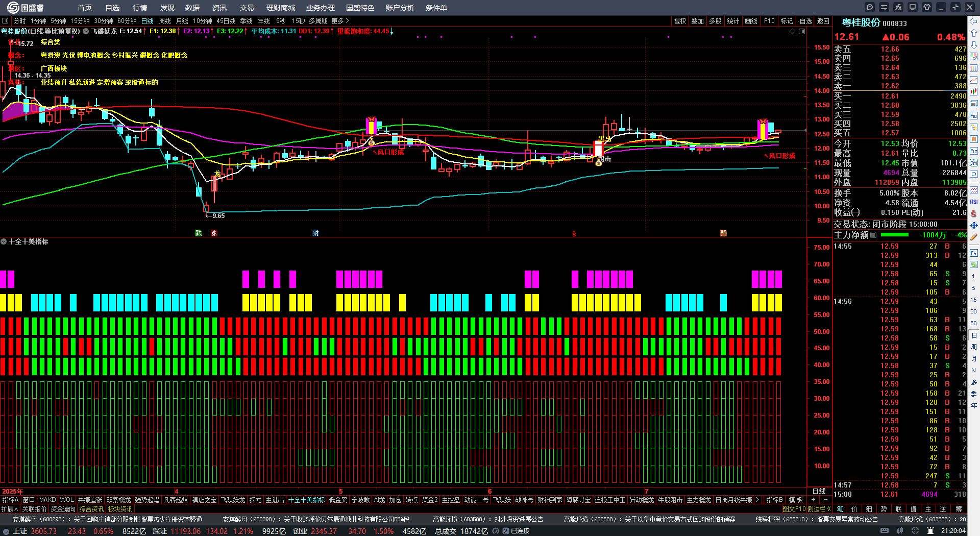Viewport: 980px width, 536px height.
Task: Select the pencil drawing tool icon
Action: [974, 237]
